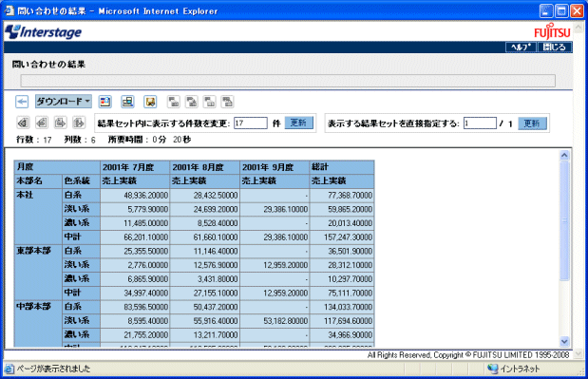This screenshot has width=588, height=379.
Task: Open the ダウンロード dropdown
Action: pyautogui.click(x=64, y=102)
